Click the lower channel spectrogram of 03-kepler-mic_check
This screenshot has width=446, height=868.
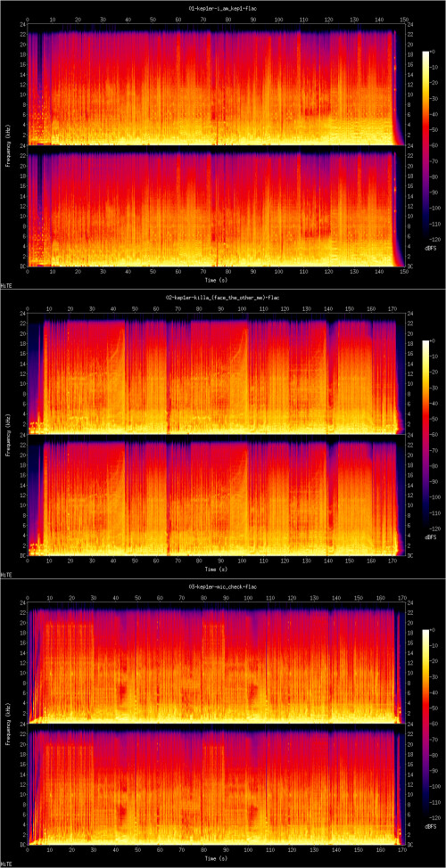(x=216, y=784)
